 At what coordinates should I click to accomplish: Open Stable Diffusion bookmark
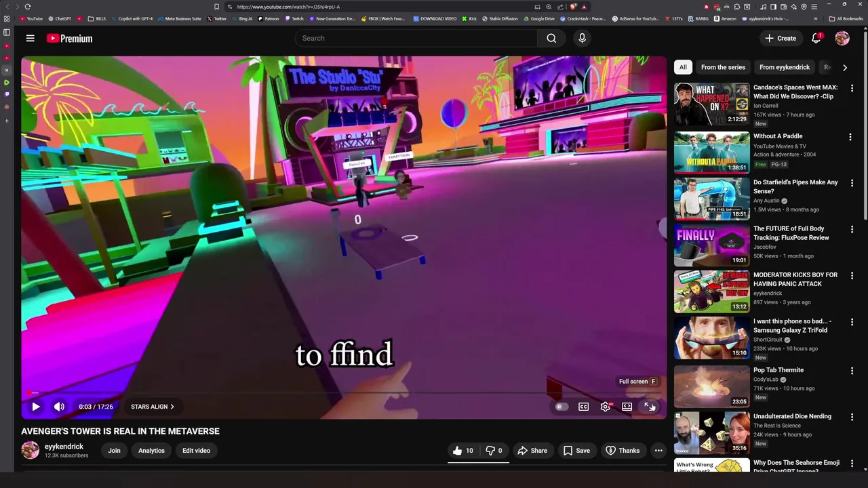tap(501, 19)
